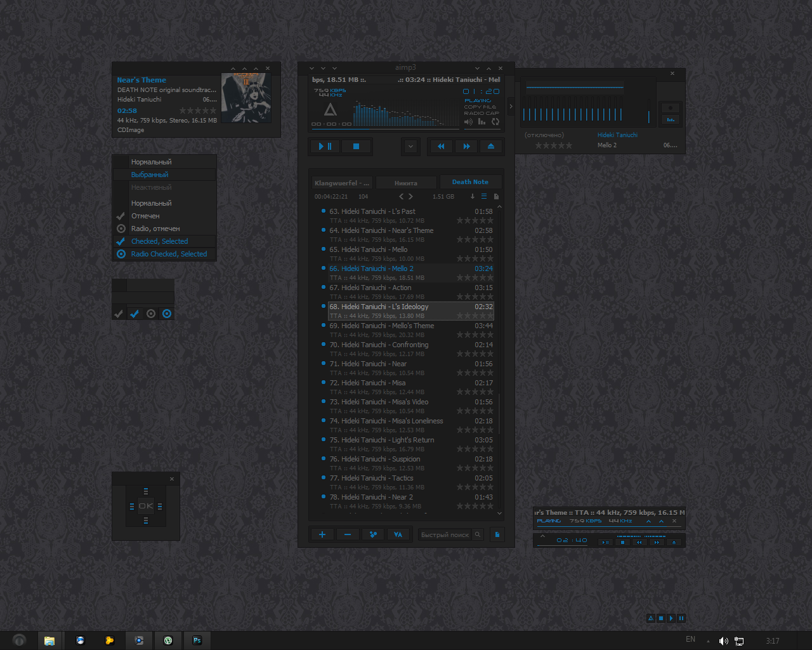Click the playlist scrollbar up arrow
This screenshot has height=650, width=812.
coord(499,207)
